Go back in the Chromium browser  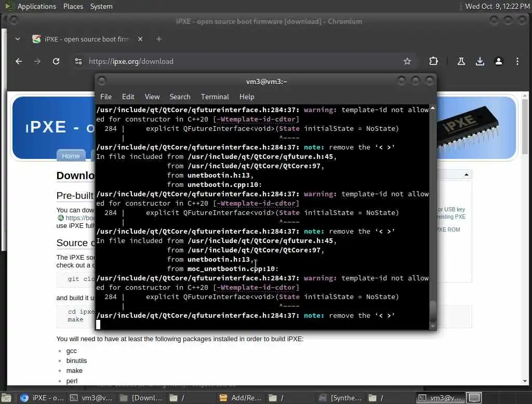click(19, 61)
